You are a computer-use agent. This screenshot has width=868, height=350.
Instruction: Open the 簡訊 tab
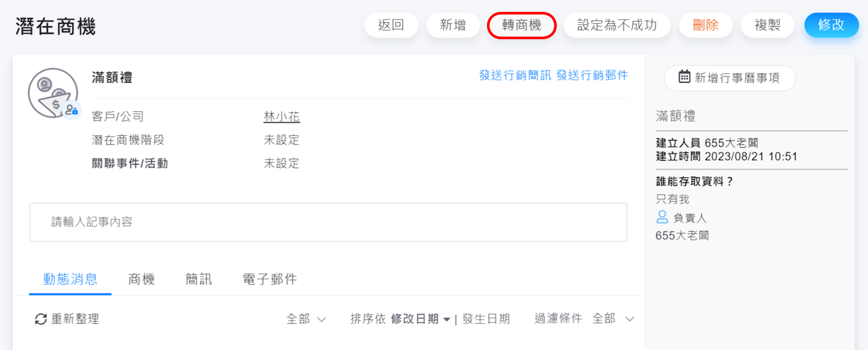coord(199,279)
